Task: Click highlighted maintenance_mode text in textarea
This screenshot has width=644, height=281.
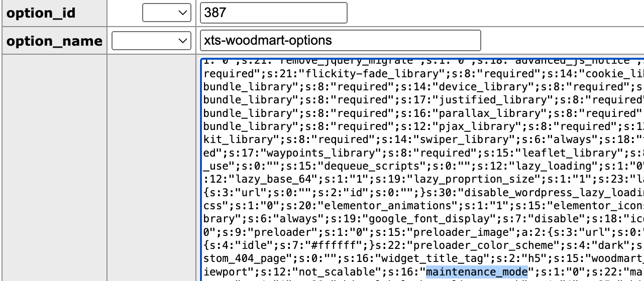Action: [x=477, y=272]
